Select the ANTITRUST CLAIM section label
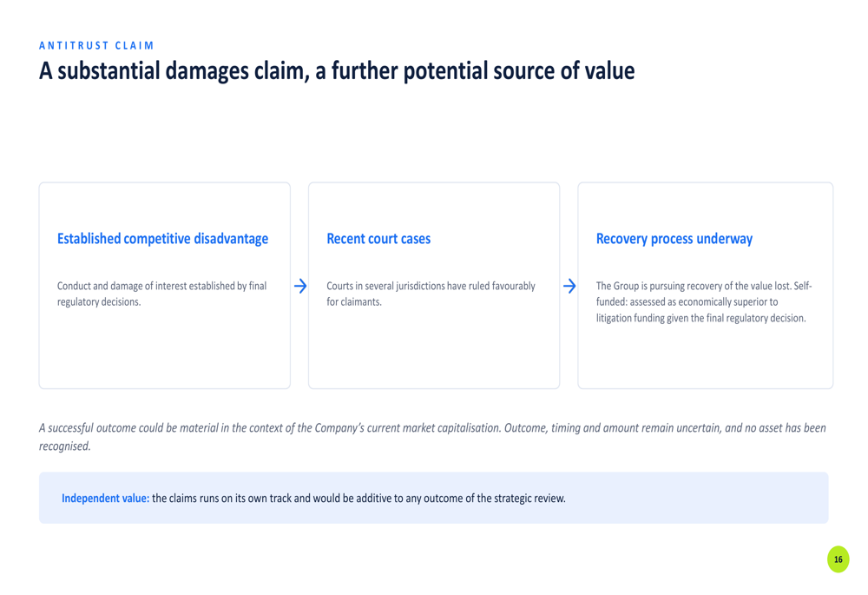 point(96,45)
